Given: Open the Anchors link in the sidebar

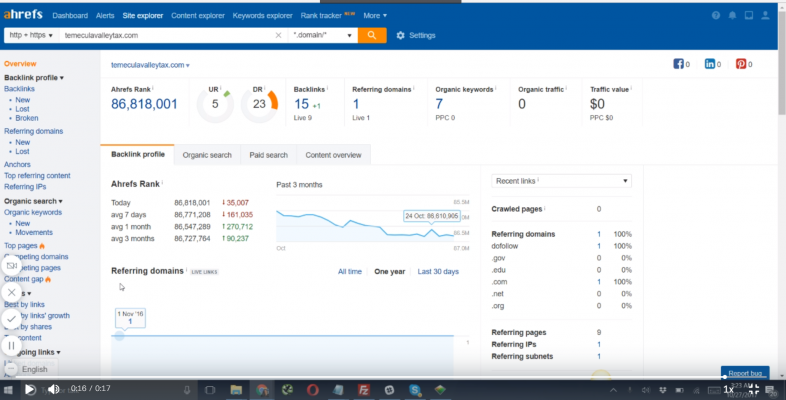Looking at the screenshot, I should (x=17, y=164).
